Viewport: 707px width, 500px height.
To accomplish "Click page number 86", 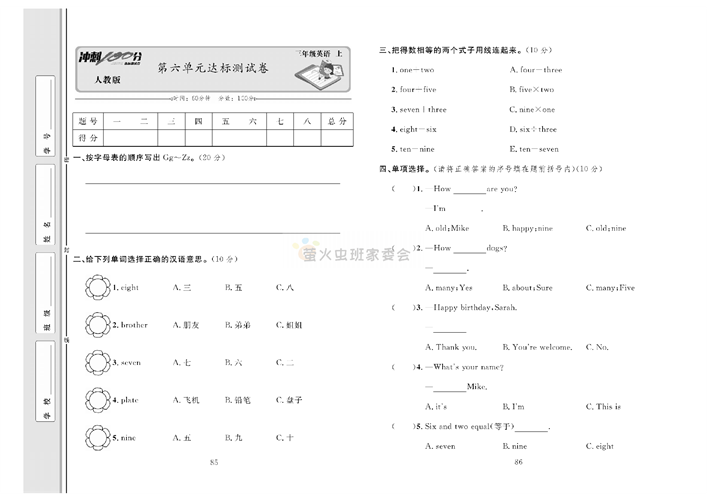I will point(518,462).
